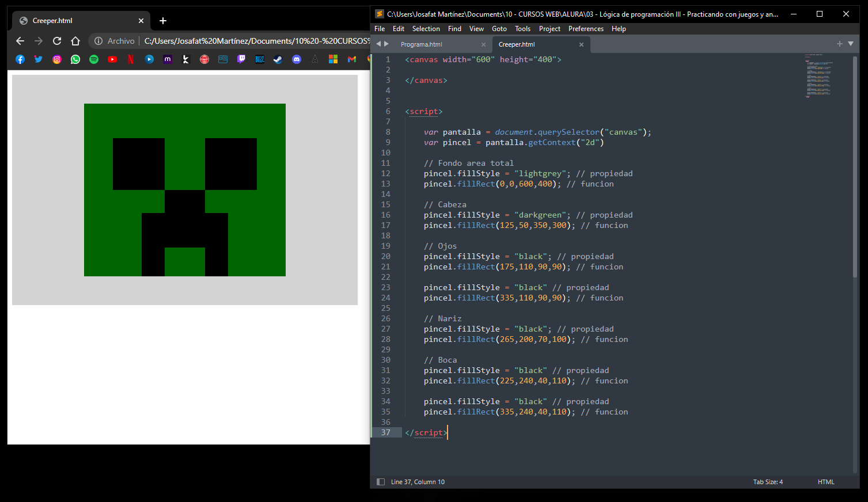Close the Creeper.html editor tab

click(x=581, y=44)
